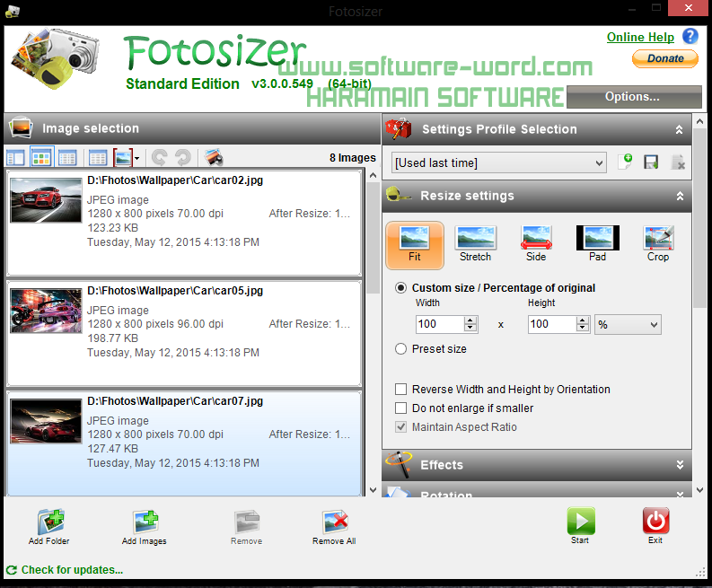Select the Preset size radio button
Screen dimensions: 712x588
tap(400, 348)
